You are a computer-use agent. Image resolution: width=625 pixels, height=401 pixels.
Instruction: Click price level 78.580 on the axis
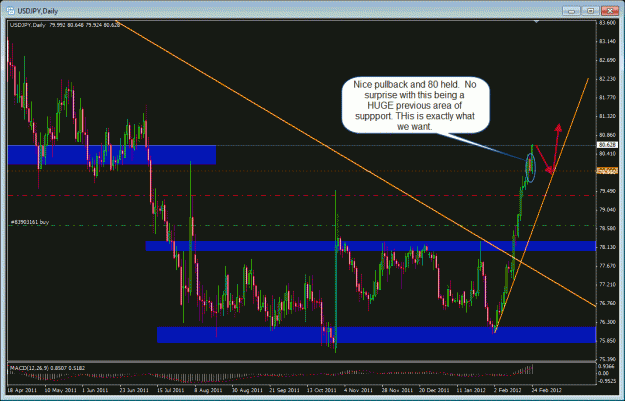607,228
